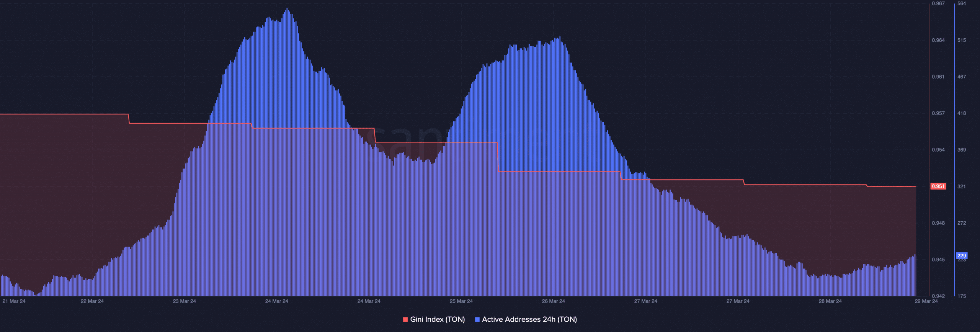980x332 pixels.
Task: Click the 21 Mar 24 date label
Action: point(14,301)
